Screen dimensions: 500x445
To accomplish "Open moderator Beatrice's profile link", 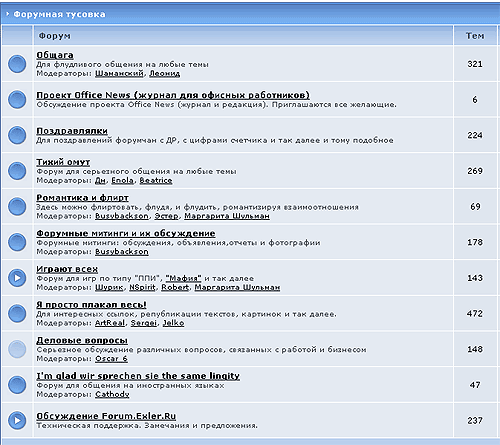I will [156, 180].
